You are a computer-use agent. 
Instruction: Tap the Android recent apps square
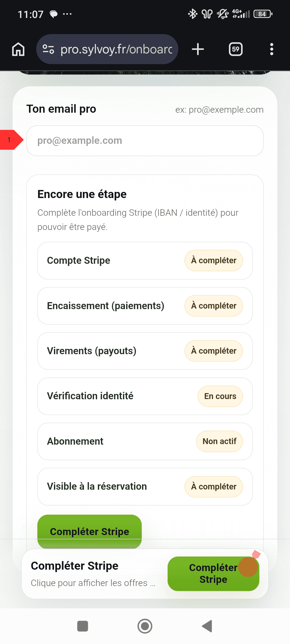coord(82,626)
